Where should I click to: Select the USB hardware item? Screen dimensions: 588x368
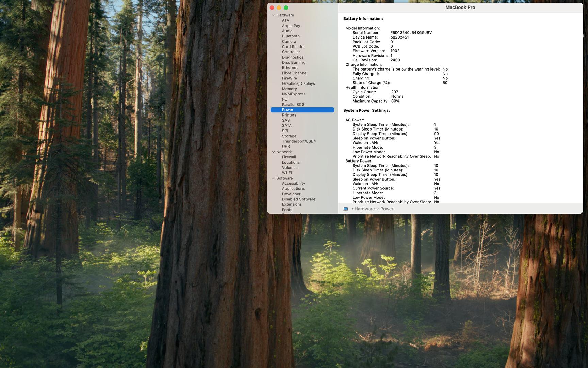tap(286, 147)
